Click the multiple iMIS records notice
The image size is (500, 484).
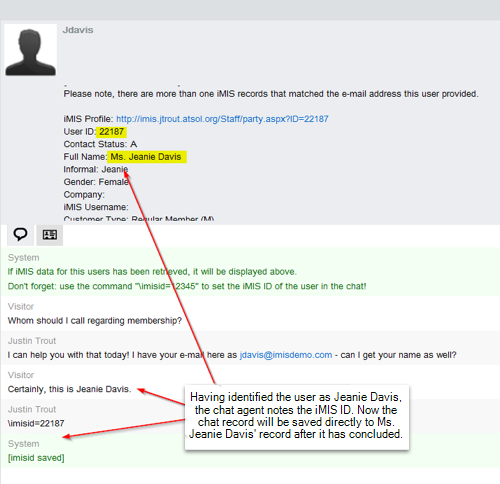coord(271,94)
